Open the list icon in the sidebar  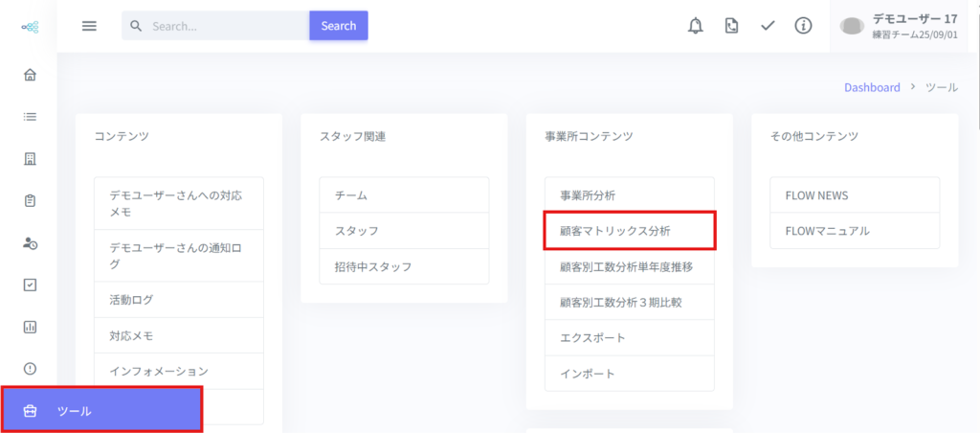[x=30, y=117]
